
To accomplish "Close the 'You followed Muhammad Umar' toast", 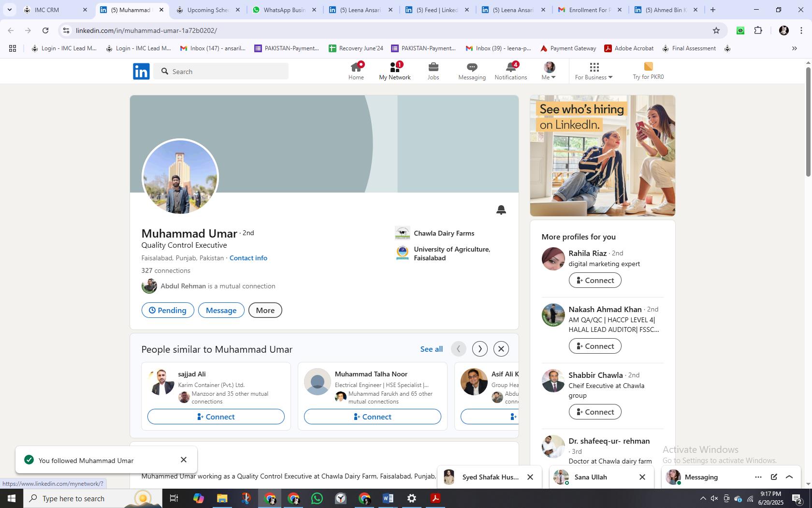I will pyautogui.click(x=184, y=460).
